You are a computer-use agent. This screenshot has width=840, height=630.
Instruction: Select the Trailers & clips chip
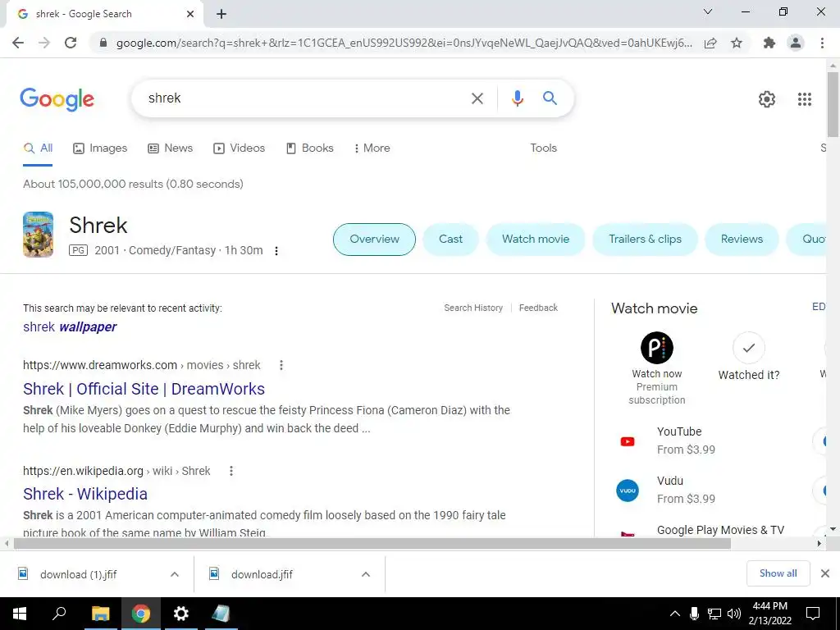pos(645,240)
